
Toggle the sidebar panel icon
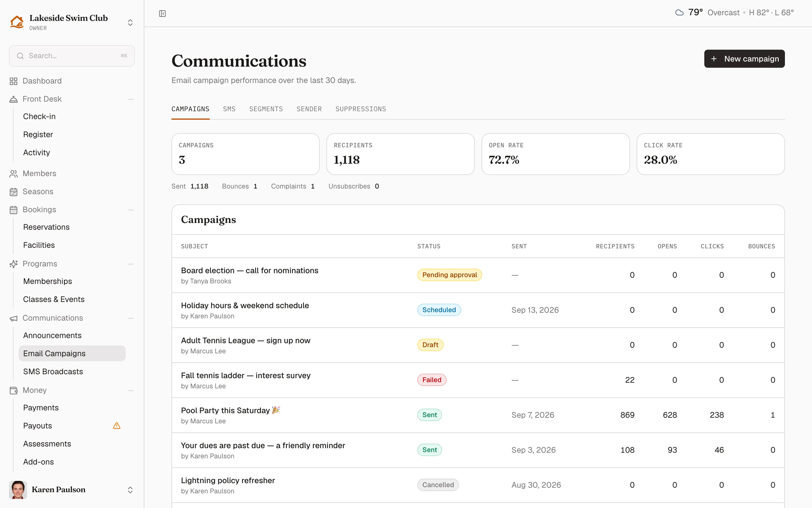(162, 14)
